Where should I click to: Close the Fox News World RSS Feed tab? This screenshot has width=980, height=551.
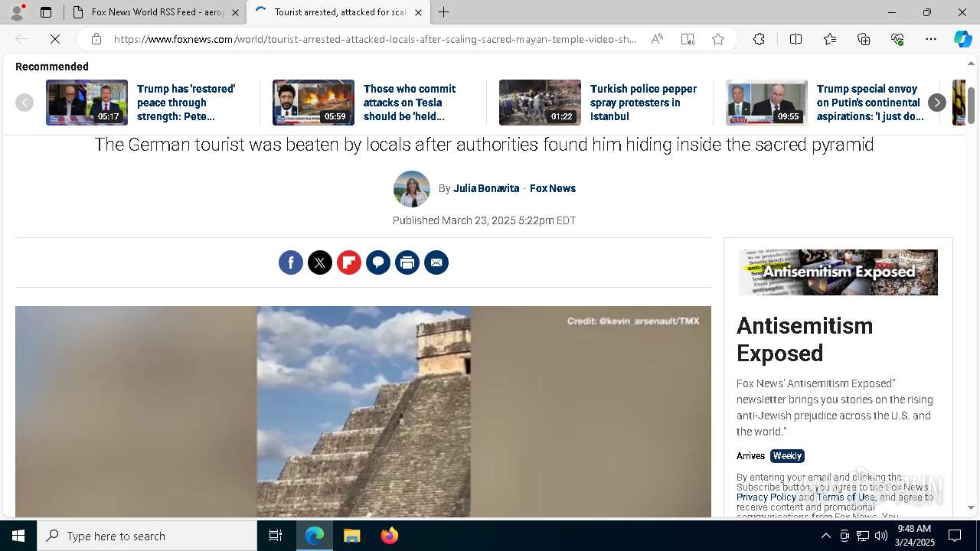pyautogui.click(x=235, y=12)
